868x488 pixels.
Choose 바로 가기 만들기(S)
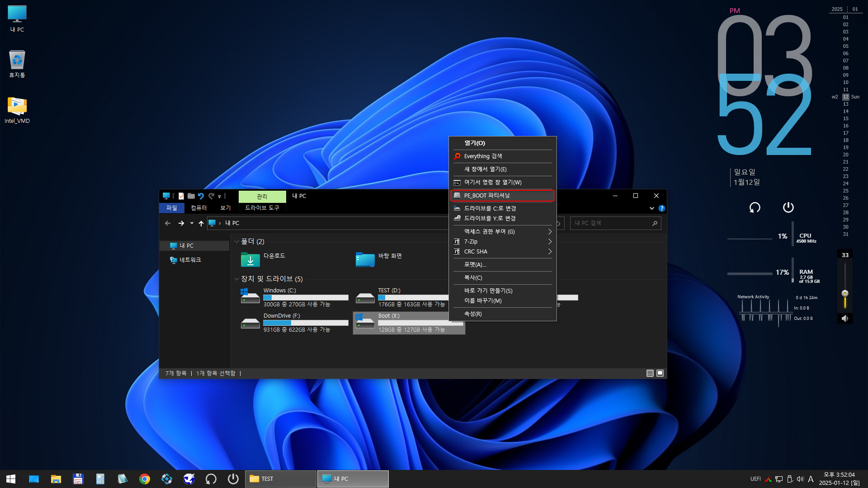tap(502, 291)
